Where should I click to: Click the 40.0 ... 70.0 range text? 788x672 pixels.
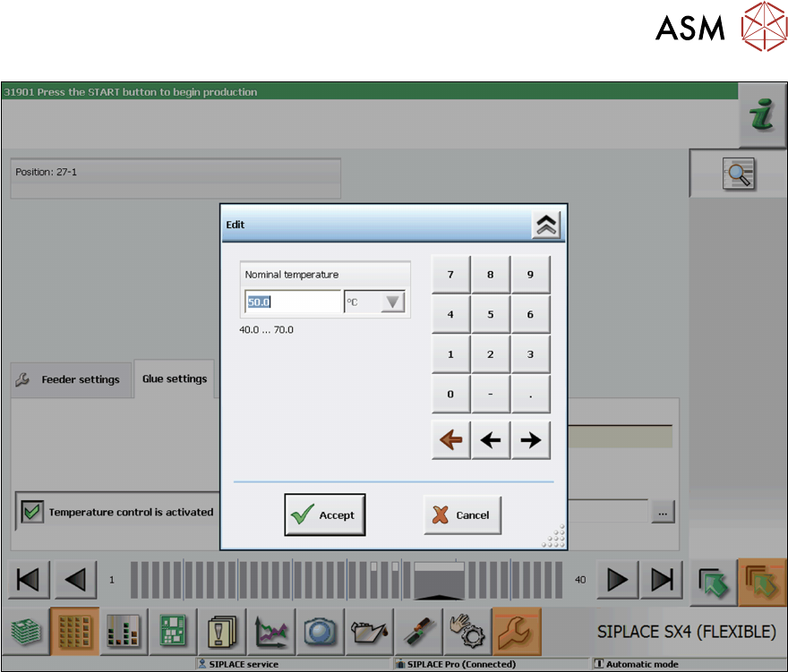(266, 330)
